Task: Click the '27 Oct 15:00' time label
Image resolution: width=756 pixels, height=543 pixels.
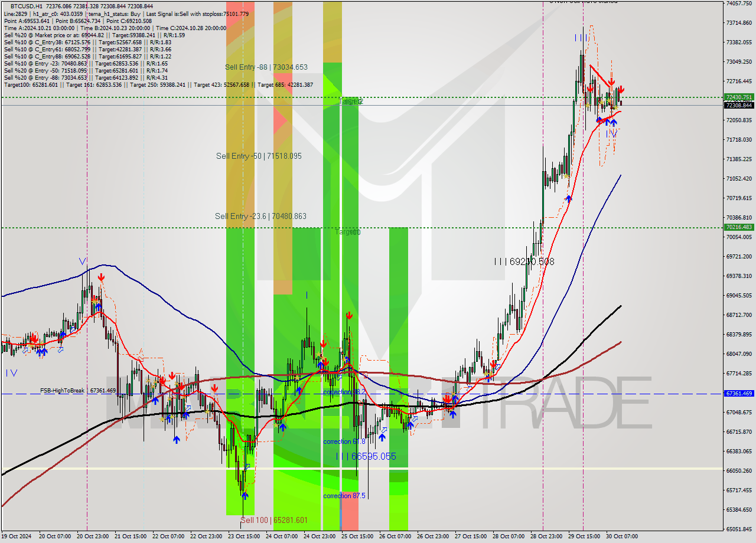Action: (470, 537)
